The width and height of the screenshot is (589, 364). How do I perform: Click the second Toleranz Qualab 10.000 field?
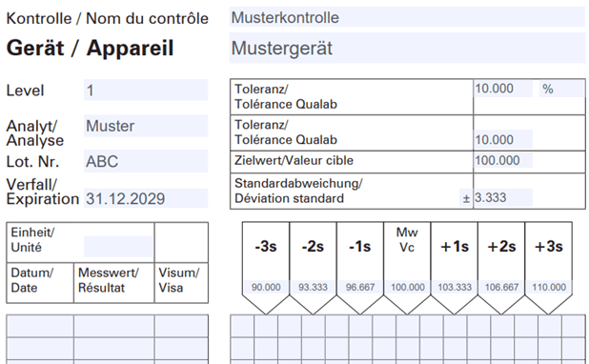503,139
